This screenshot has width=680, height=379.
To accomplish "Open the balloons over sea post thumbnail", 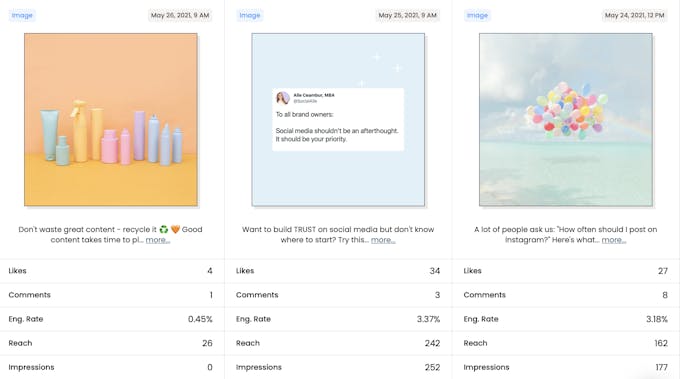I will pos(566,120).
